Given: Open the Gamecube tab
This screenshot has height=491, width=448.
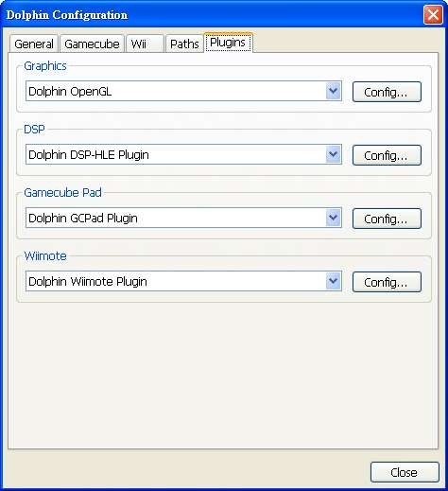Looking at the screenshot, I should [92, 44].
